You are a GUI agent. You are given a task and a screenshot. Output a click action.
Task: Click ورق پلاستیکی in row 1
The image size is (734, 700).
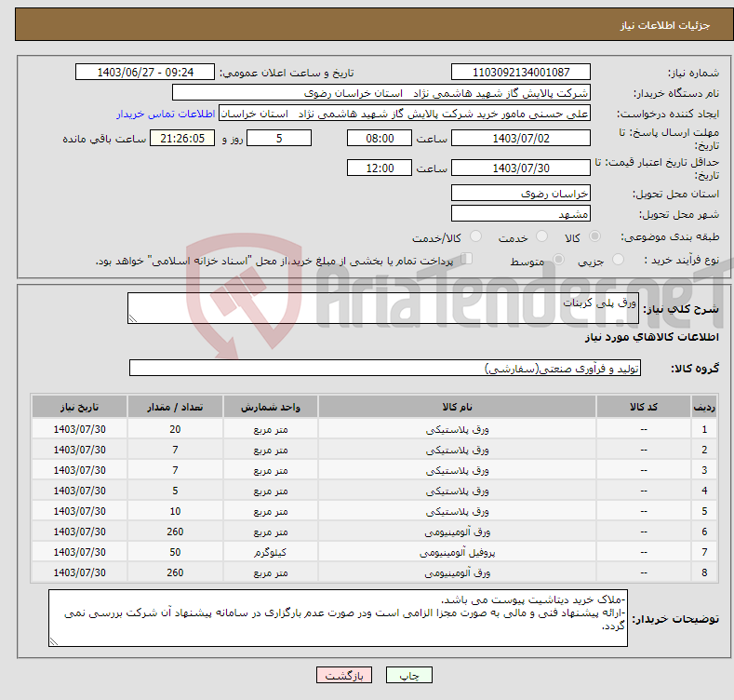457,429
